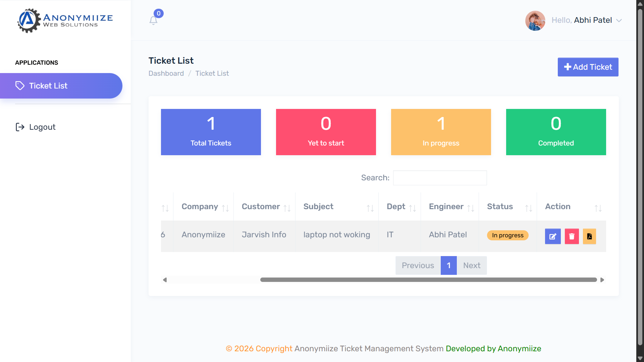
Task: Click the page vertical scrollbar thumb
Action: click(640, 177)
